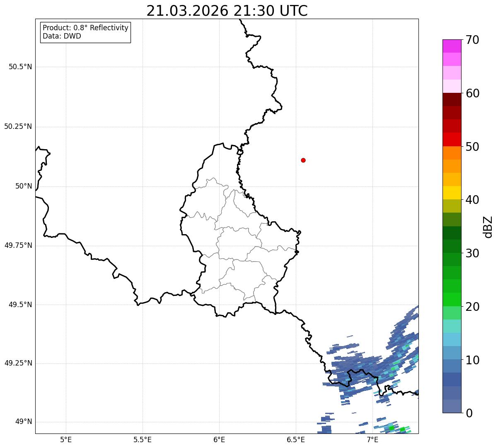The image size is (498, 448).
Task: Click the 7°E longitude label
Action: (372, 440)
